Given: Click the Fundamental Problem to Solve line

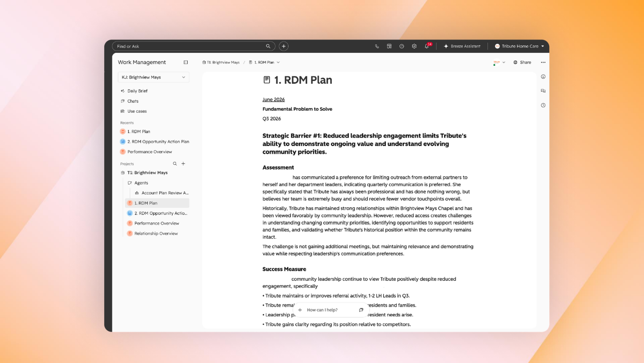Looking at the screenshot, I should click(x=297, y=109).
